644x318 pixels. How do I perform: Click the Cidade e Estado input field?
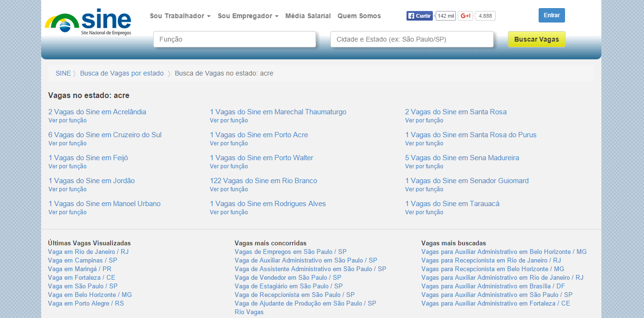click(x=412, y=39)
